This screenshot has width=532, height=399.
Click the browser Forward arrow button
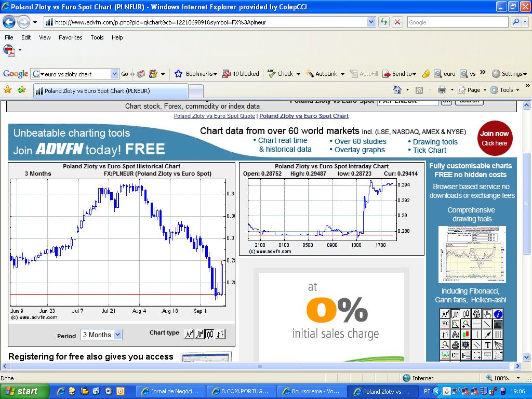click(x=23, y=22)
